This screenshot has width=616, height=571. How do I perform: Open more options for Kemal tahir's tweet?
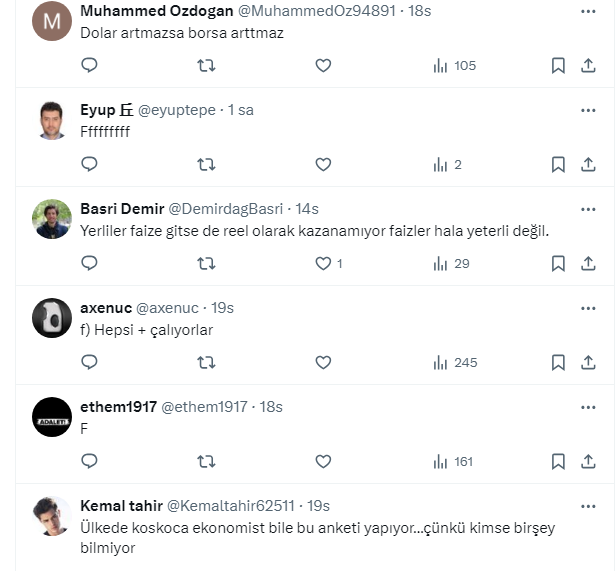point(589,506)
